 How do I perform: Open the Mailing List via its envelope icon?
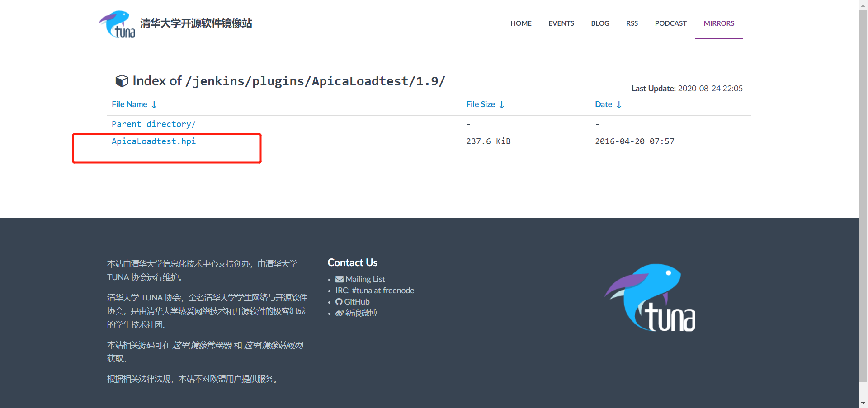tap(339, 279)
